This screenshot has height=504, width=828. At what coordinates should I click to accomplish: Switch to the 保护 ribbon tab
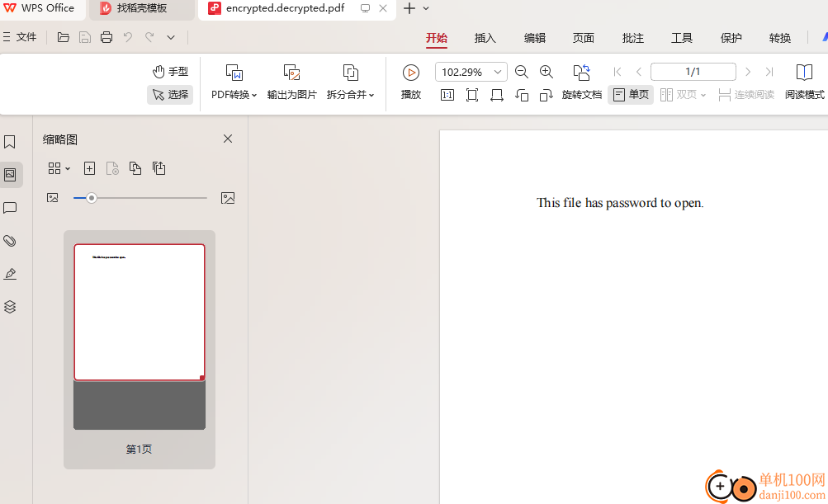pyautogui.click(x=731, y=38)
